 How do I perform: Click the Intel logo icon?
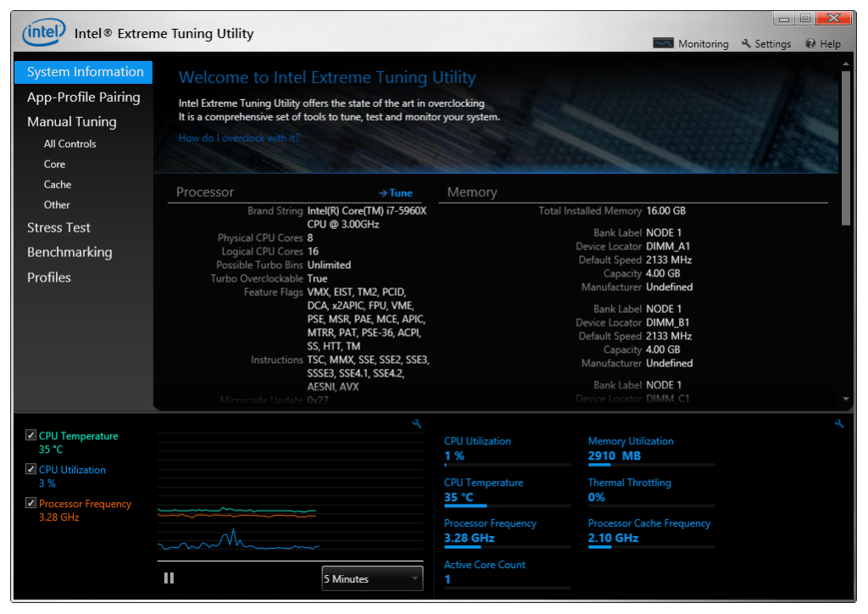pyautogui.click(x=43, y=33)
